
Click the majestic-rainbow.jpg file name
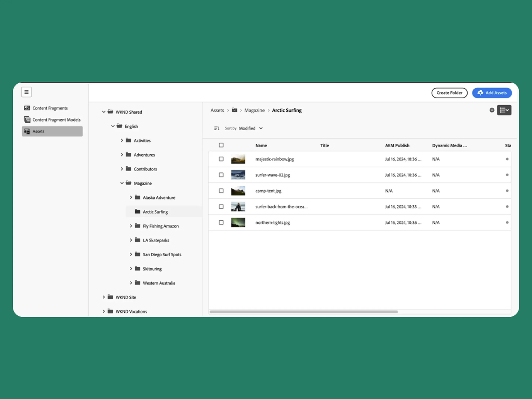[x=274, y=159]
